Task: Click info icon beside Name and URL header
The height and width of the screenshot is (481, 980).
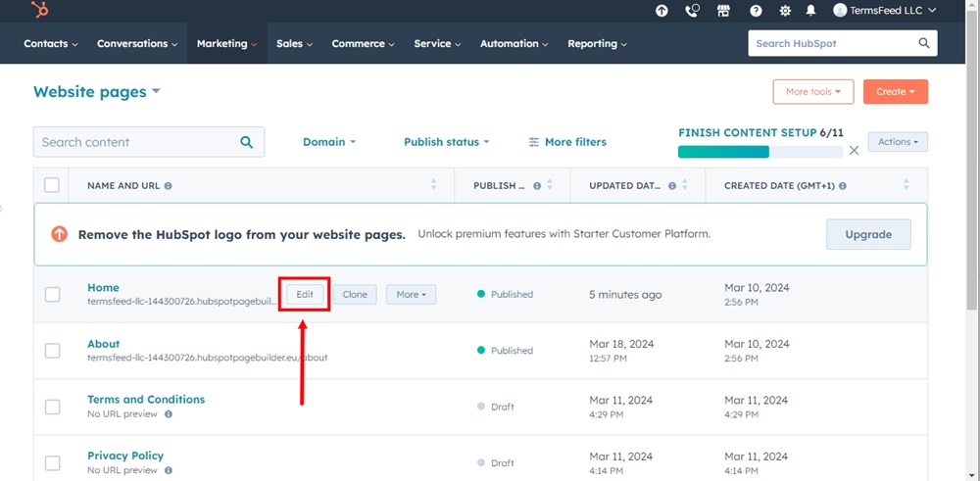Action: click(x=169, y=186)
